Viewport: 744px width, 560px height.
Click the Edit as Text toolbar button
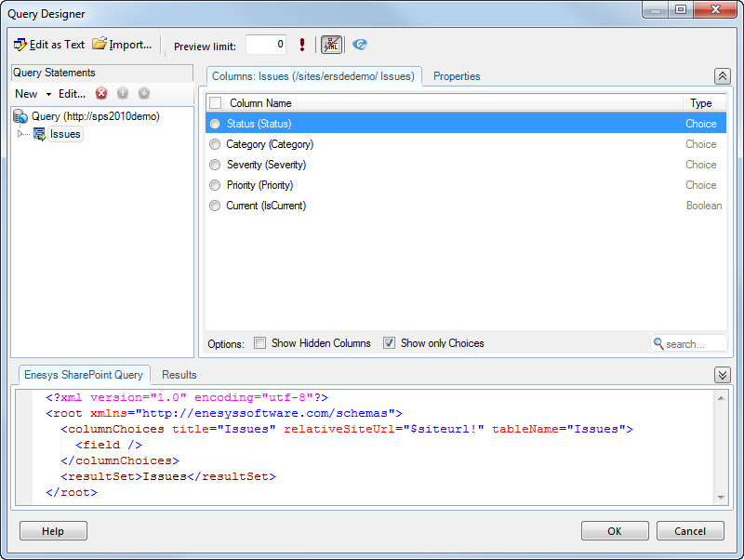[49, 45]
